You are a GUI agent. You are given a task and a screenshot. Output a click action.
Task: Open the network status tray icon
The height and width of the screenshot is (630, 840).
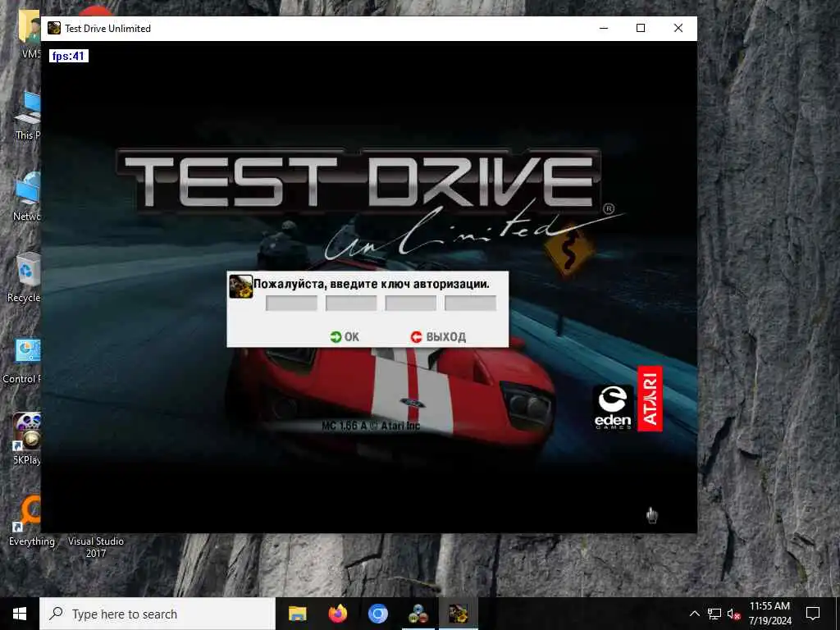[x=714, y=614]
